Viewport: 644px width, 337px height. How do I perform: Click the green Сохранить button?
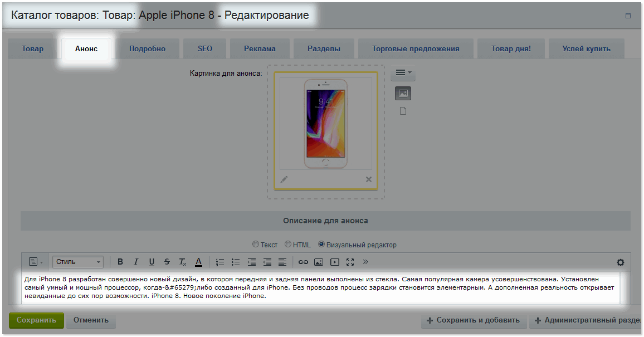[36, 320]
